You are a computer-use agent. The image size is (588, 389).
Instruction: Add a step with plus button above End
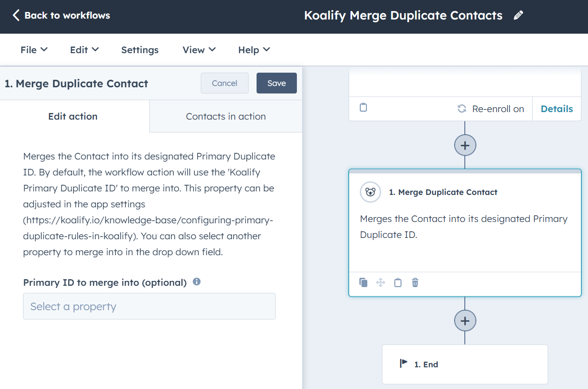(465, 321)
